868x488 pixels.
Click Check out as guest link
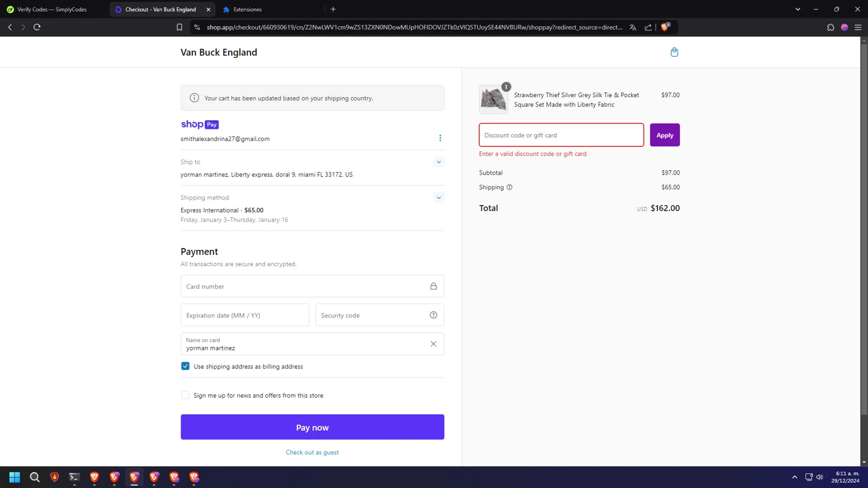click(x=312, y=452)
